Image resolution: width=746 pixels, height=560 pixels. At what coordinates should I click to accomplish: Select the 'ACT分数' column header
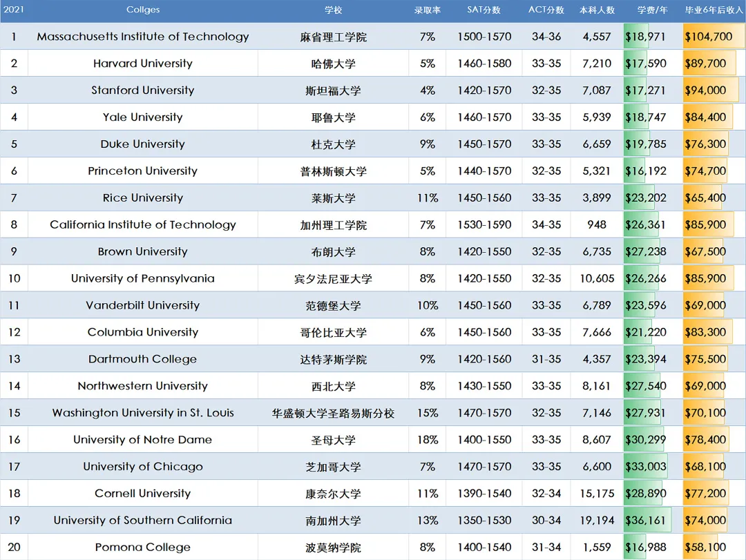[546, 10]
